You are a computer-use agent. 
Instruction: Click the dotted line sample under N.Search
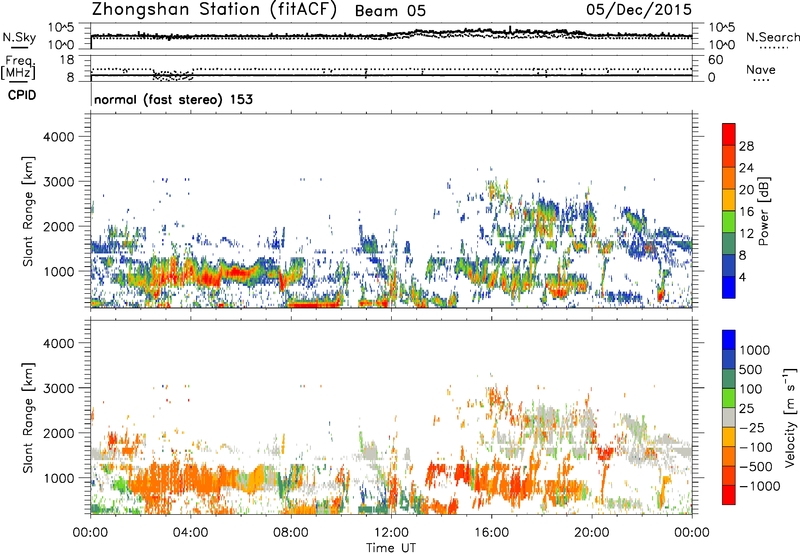pos(773,48)
